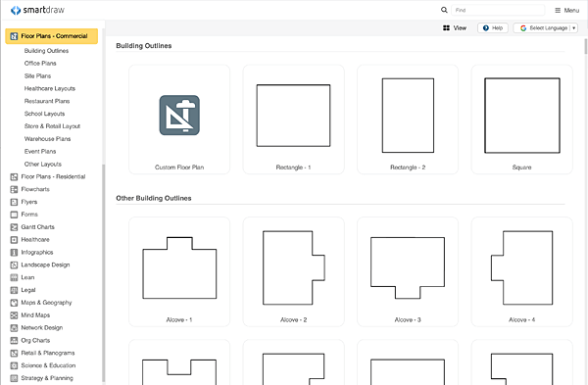Expand the Org Charts category label
Viewport: 588px width, 385px height.
click(35, 340)
